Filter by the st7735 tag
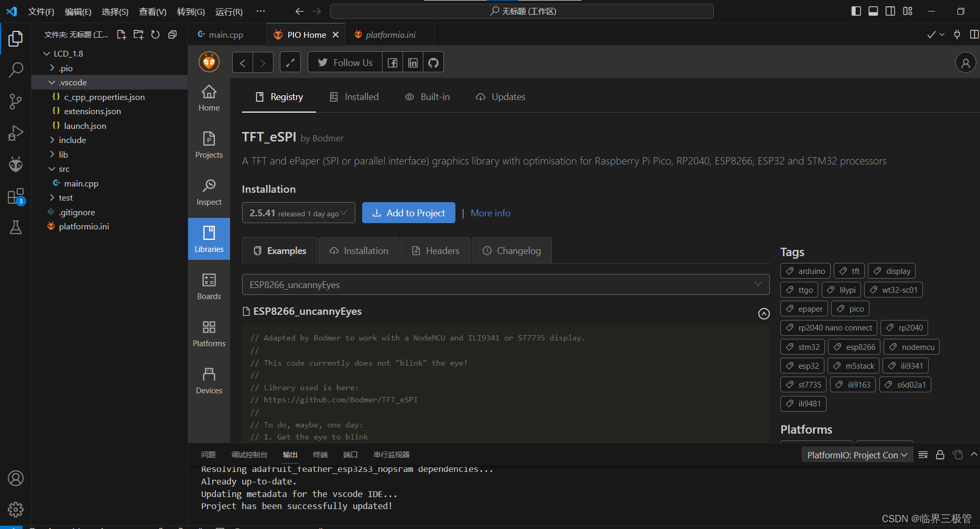The width and height of the screenshot is (980, 529). click(x=803, y=384)
